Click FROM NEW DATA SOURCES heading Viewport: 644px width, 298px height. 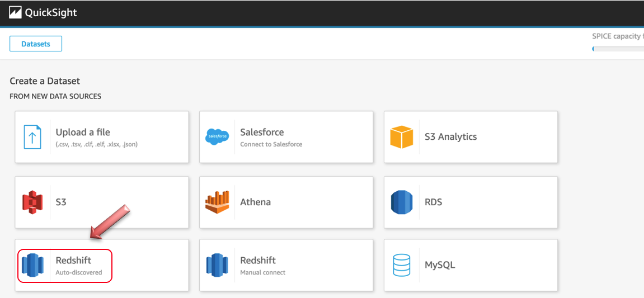click(x=55, y=97)
